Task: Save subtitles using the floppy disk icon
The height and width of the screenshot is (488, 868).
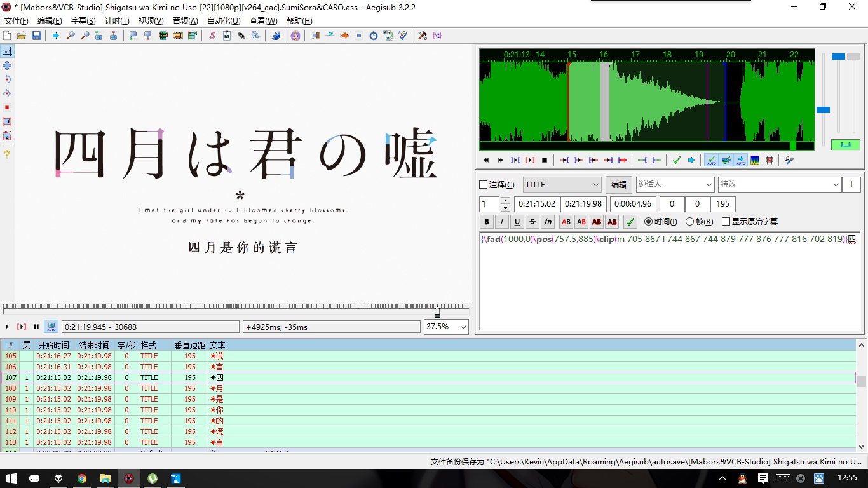Action: (x=36, y=36)
